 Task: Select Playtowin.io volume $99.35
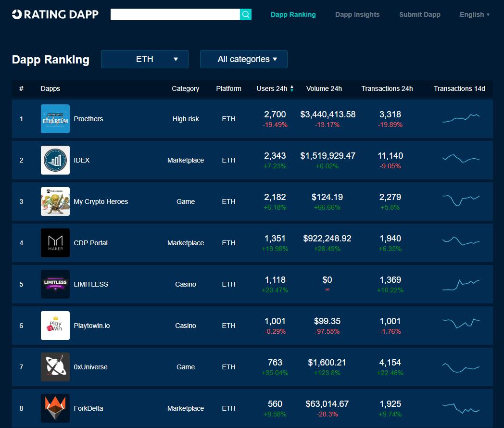327,321
